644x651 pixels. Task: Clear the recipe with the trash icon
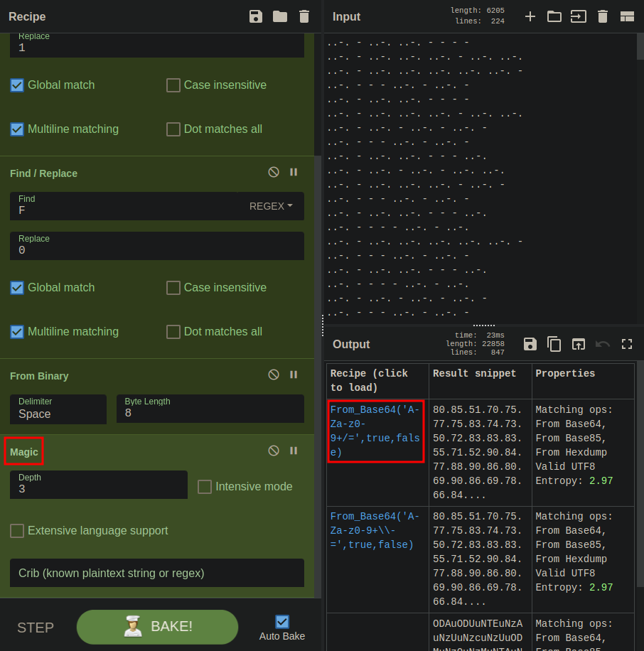[x=304, y=16]
